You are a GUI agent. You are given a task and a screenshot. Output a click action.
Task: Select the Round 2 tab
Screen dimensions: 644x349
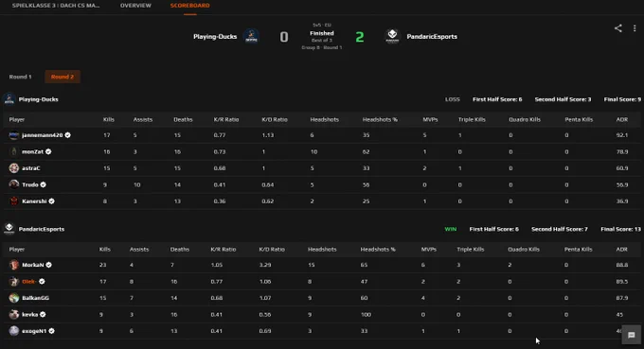[63, 77]
